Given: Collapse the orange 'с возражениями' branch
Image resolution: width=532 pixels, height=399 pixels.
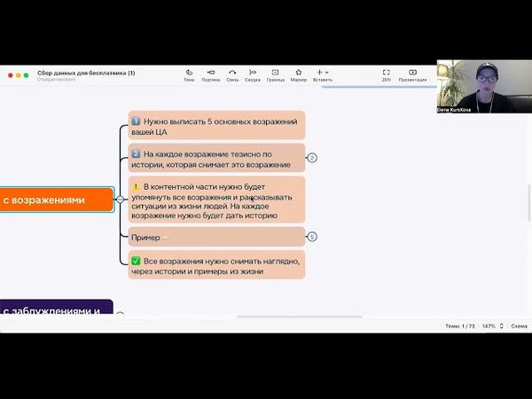Looking at the screenshot, I should pos(120,199).
